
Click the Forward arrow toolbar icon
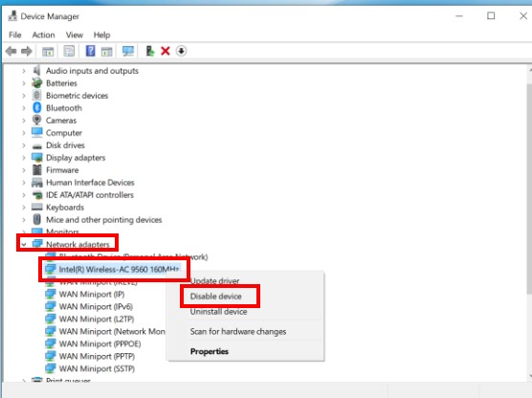[x=27, y=52]
